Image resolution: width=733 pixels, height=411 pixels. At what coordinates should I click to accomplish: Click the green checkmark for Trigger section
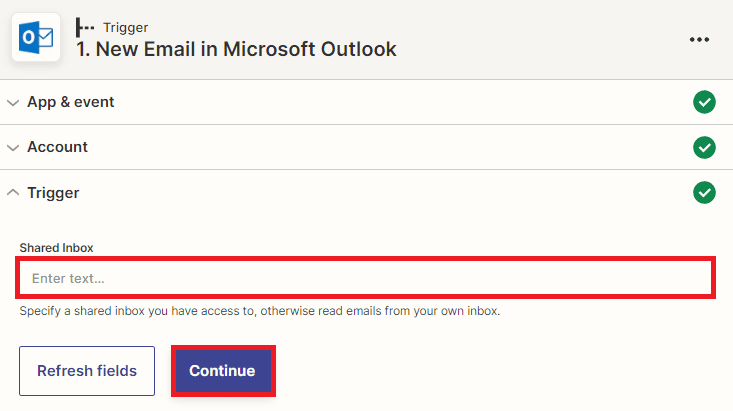pos(705,192)
